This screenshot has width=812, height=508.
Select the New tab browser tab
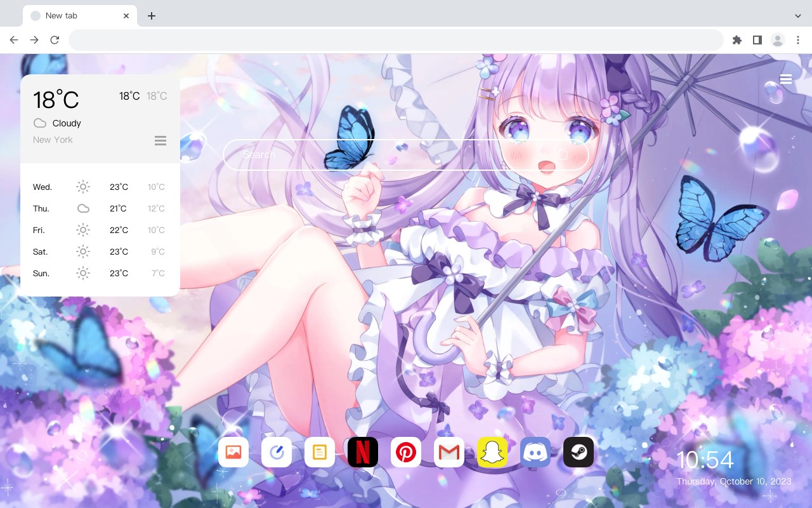click(80, 16)
